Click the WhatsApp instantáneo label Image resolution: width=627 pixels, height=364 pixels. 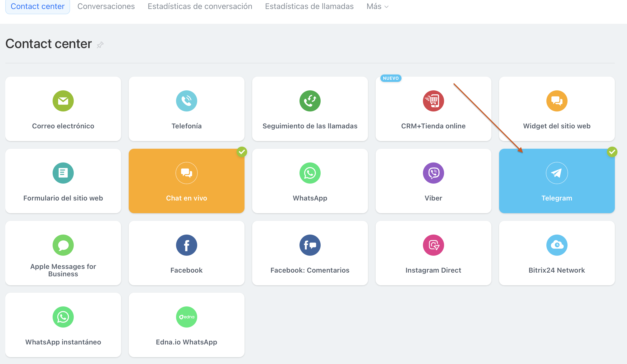click(63, 342)
